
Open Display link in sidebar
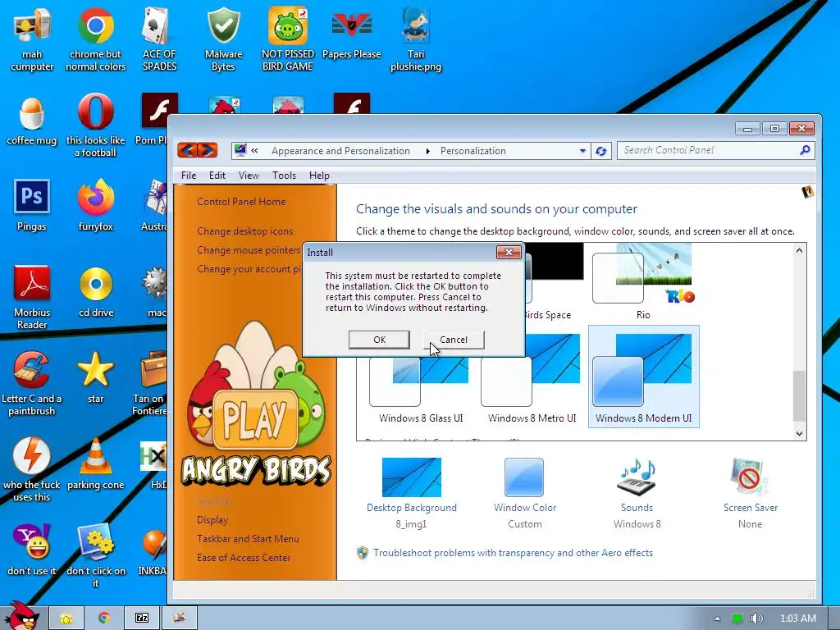click(x=212, y=519)
